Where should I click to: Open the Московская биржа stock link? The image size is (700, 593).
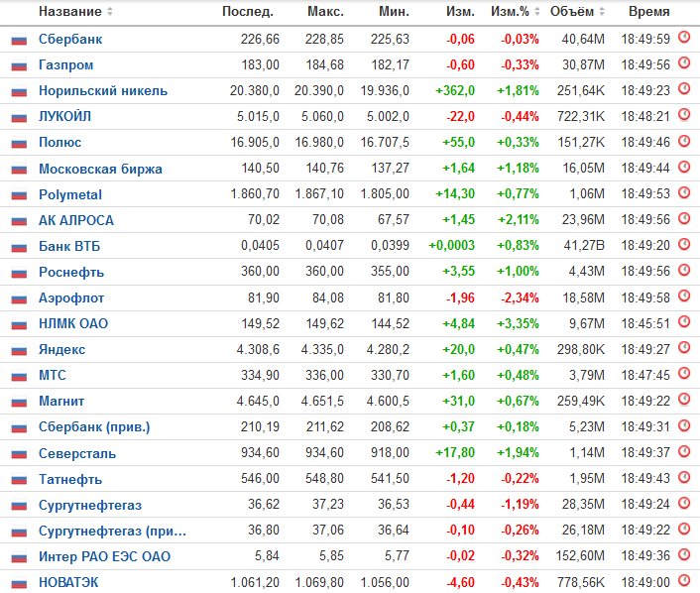pyautogui.click(x=100, y=169)
